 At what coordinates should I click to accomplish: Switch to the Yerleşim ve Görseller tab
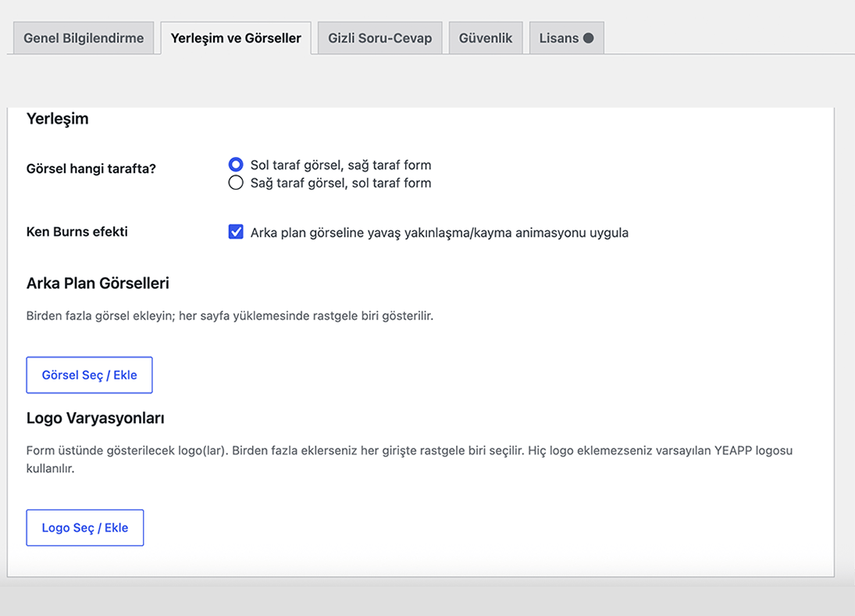pyautogui.click(x=236, y=38)
